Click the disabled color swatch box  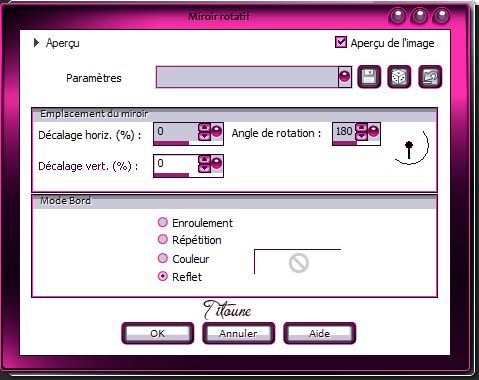298,262
